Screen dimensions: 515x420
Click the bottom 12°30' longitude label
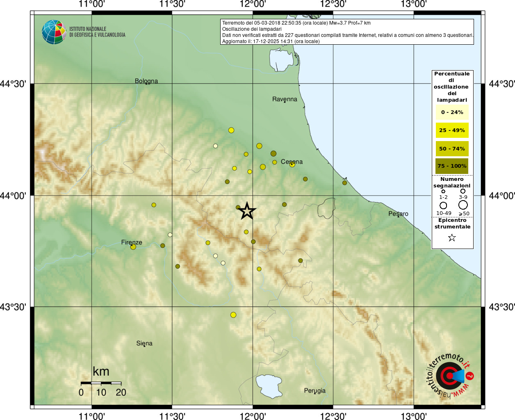(x=333, y=416)
